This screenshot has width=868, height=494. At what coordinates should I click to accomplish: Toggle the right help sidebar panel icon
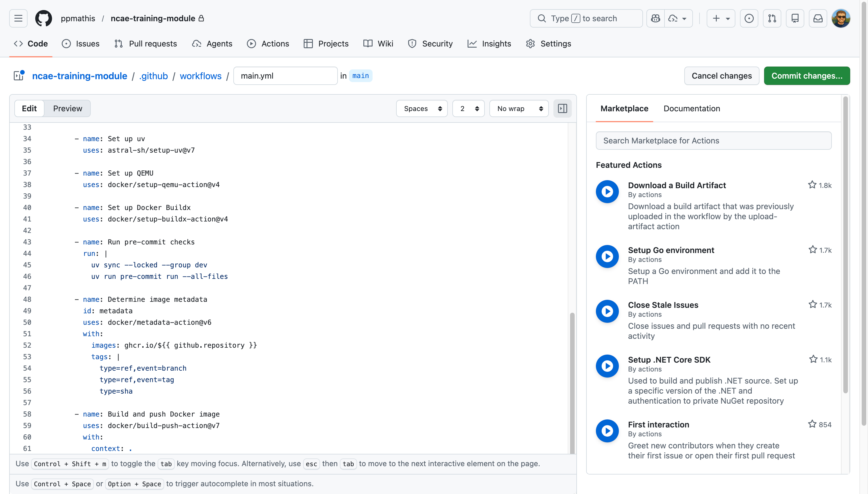(x=563, y=108)
